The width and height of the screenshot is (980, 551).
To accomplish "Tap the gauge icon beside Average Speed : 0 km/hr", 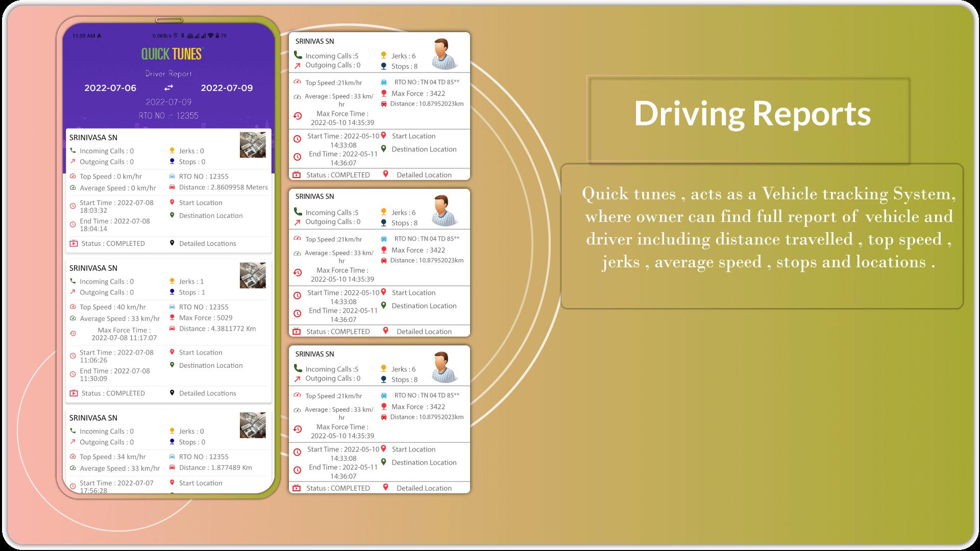I will (72, 188).
